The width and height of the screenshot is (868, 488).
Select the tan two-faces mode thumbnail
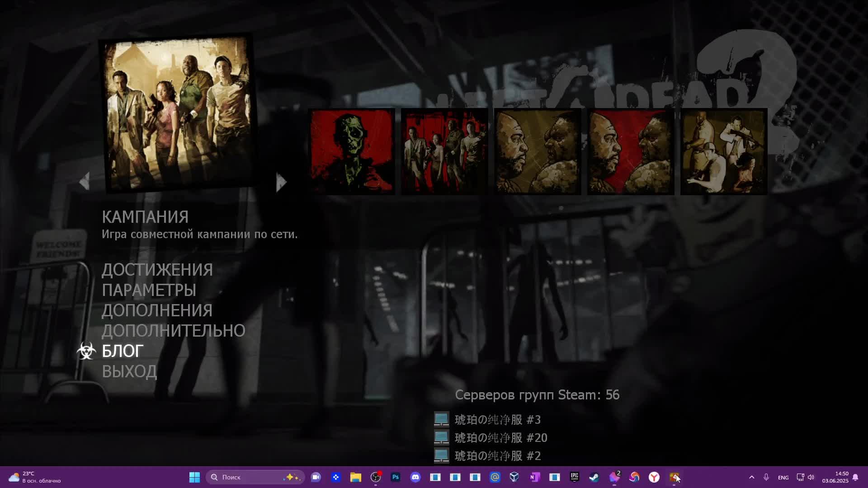point(538,152)
